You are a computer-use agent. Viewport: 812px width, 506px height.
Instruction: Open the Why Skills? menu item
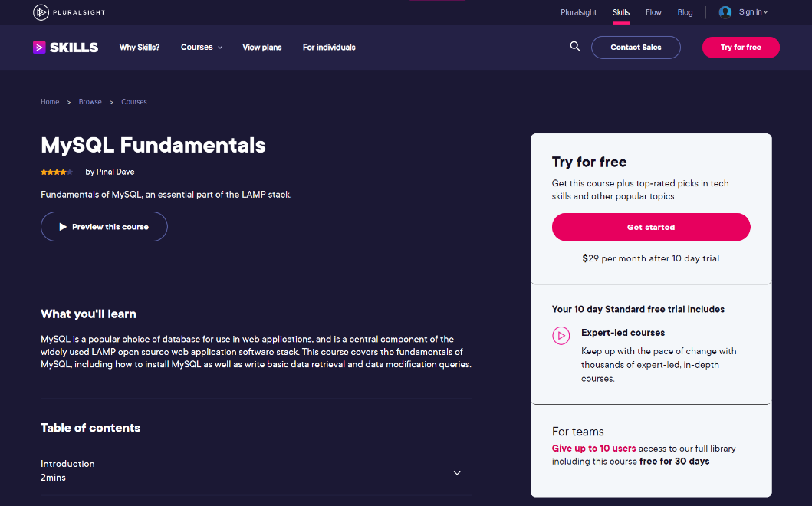click(x=140, y=47)
